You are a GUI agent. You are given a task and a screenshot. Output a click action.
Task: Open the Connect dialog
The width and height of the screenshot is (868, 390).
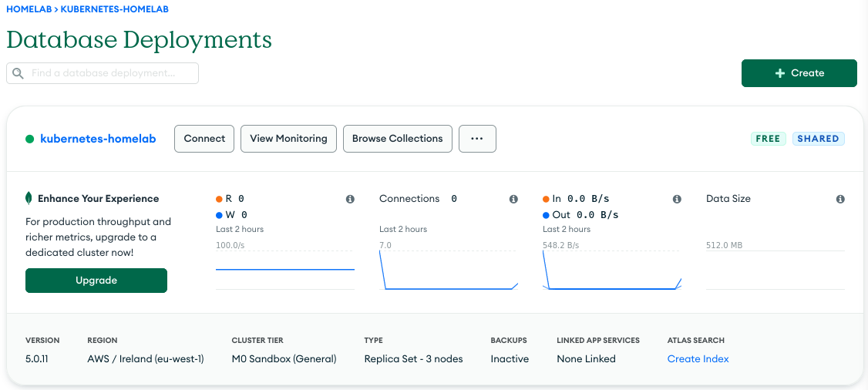204,139
